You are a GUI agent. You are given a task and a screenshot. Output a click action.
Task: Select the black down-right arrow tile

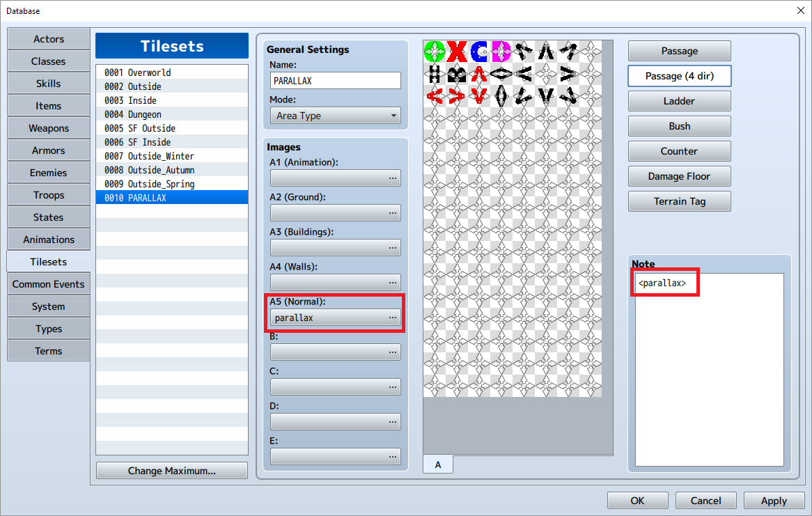coord(568,96)
